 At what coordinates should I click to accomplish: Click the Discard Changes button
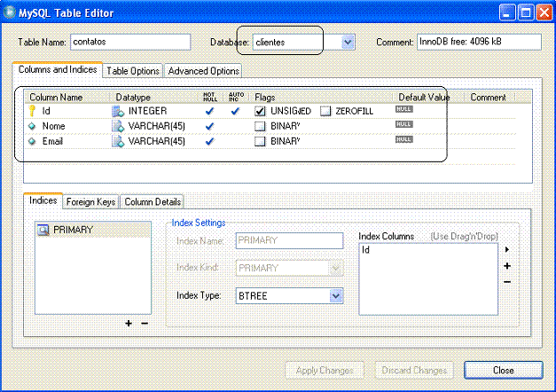(x=414, y=371)
